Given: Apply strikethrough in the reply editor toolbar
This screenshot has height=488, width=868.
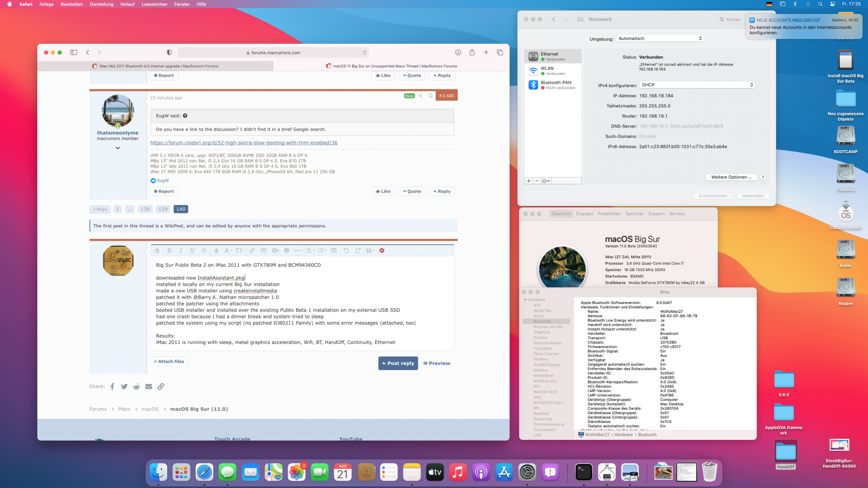Looking at the screenshot, I should (204, 250).
